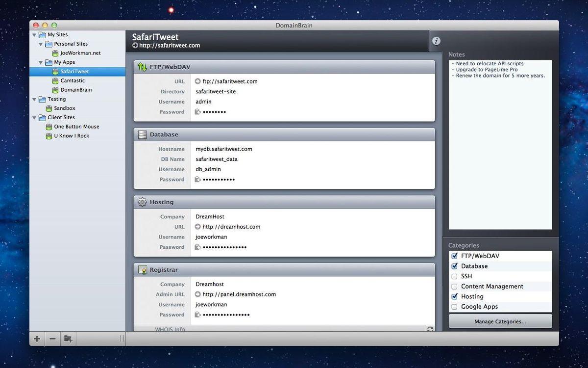Select the My Sites folder label
This screenshot has width=588, height=368.
pyautogui.click(x=58, y=35)
